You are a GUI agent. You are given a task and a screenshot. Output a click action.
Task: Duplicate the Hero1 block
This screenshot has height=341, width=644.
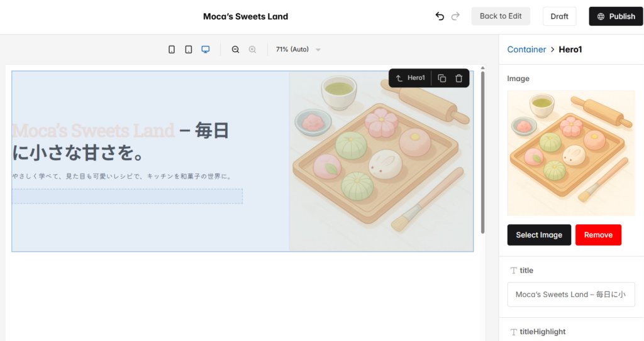tap(442, 78)
